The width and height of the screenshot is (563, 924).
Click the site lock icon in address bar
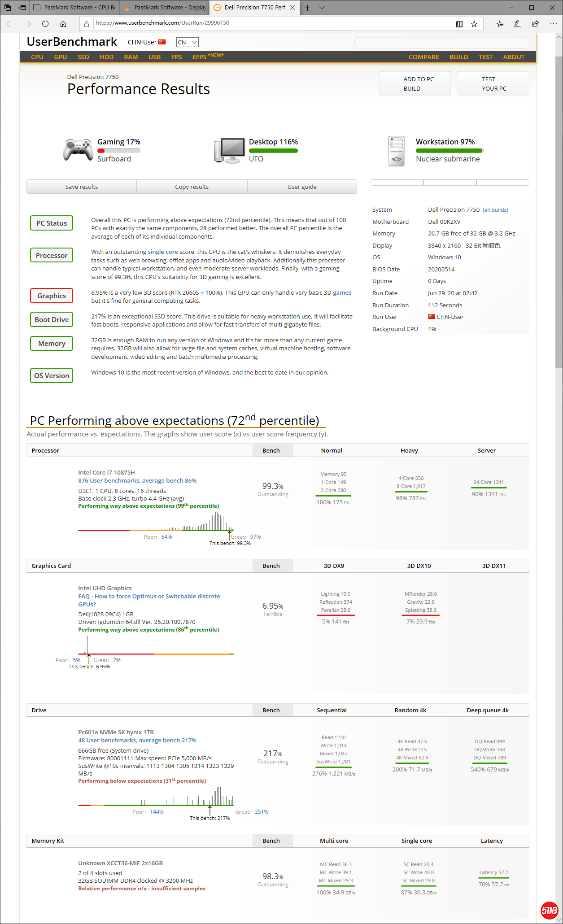tap(87, 24)
